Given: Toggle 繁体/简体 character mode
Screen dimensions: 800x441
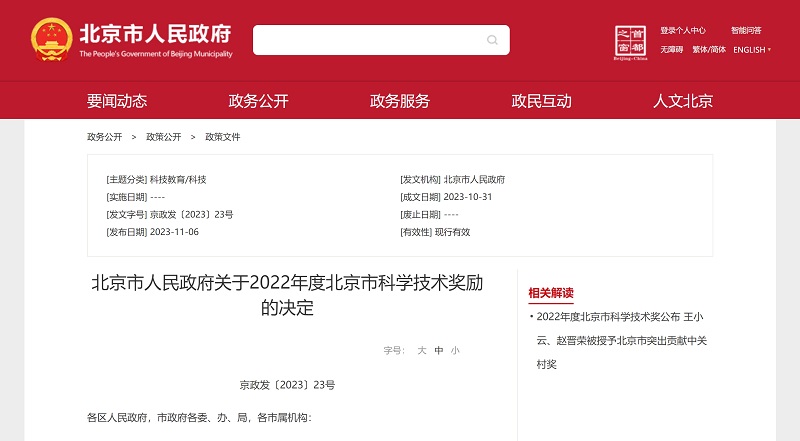Looking at the screenshot, I should tap(709, 50).
